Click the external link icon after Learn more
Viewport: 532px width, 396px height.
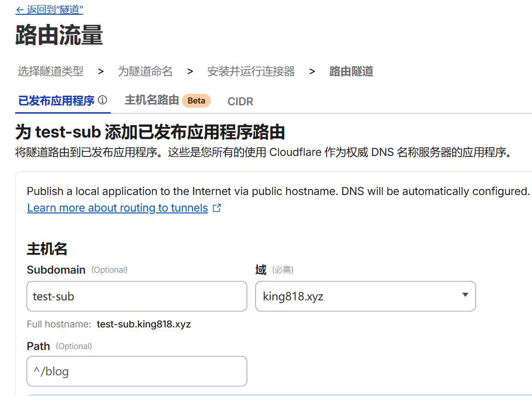point(217,208)
